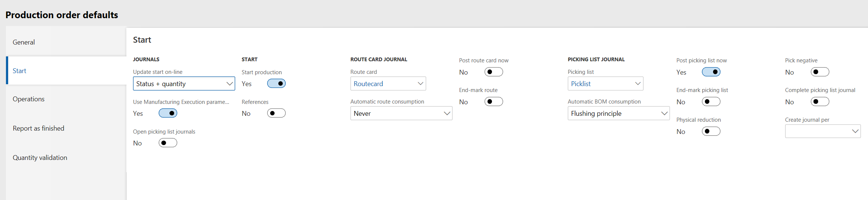Turn off Post picking list now
The height and width of the screenshot is (200, 868).
coord(711,72)
